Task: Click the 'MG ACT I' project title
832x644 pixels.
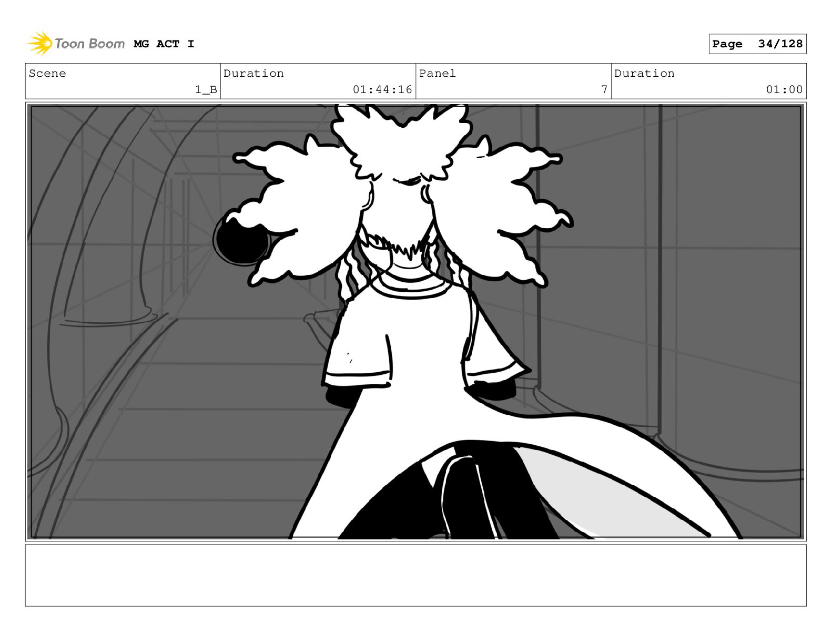Action: tap(164, 44)
